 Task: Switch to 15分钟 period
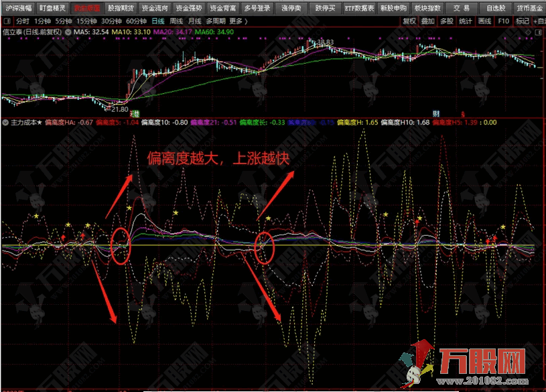(x=86, y=21)
